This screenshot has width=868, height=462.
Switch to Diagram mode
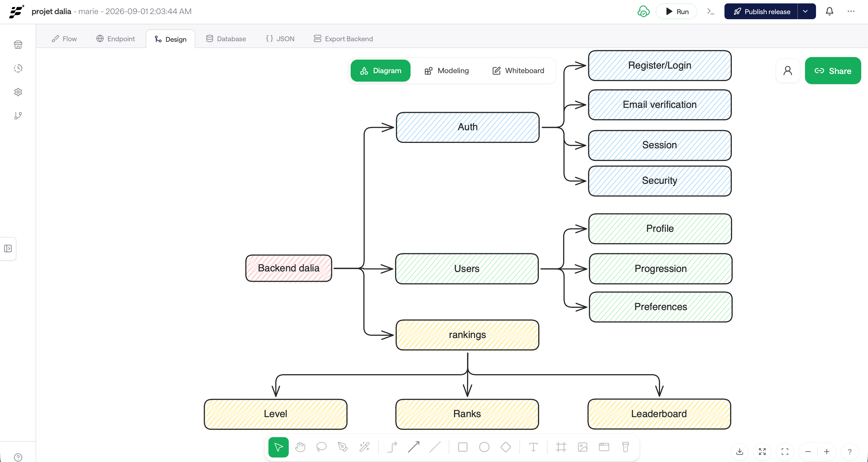point(380,71)
